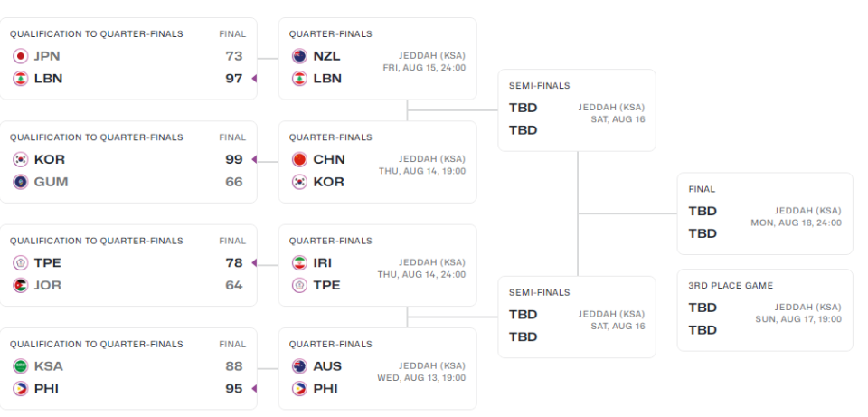Click the Guam flag icon next to GUM
868x417 pixels.
coord(21,182)
